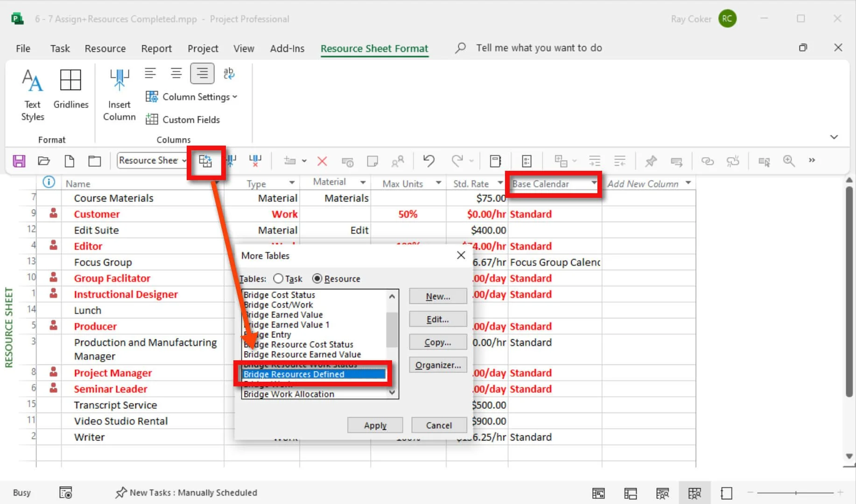Image resolution: width=856 pixels, height=504 pixels.
Task: Click the Edit... button in More Tables
Action: point(438,319)
